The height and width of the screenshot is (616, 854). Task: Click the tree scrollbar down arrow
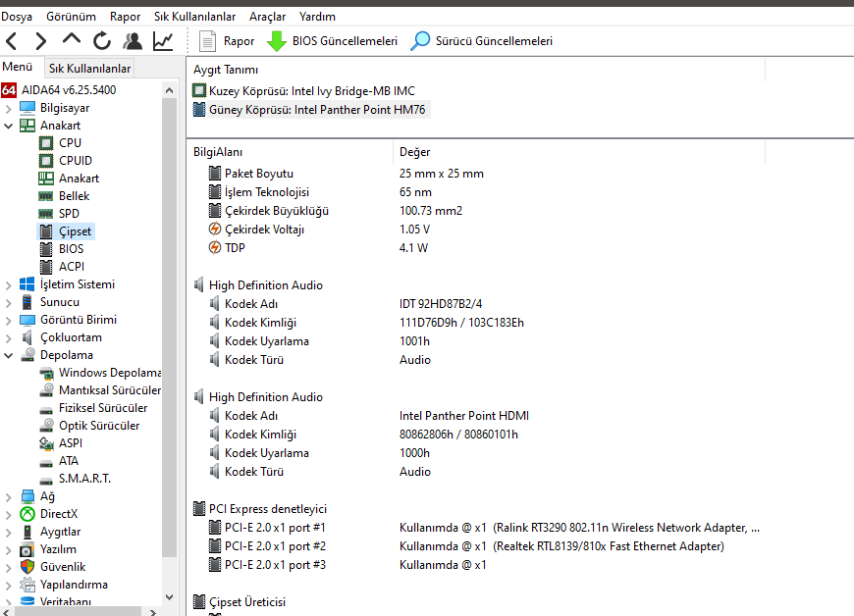click(170, 597)
